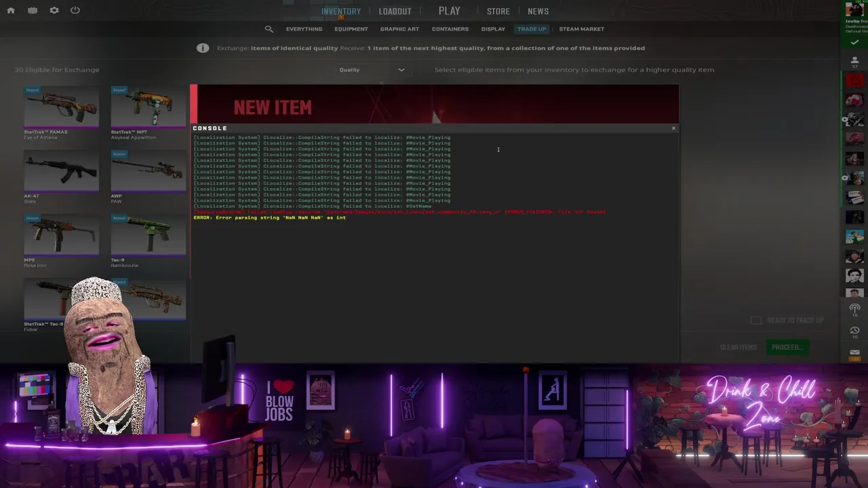Select the red friend avatar in sidebar
The width and height of the screenshot is (868, 488).
pyautogui.click(x=854, y=81)
